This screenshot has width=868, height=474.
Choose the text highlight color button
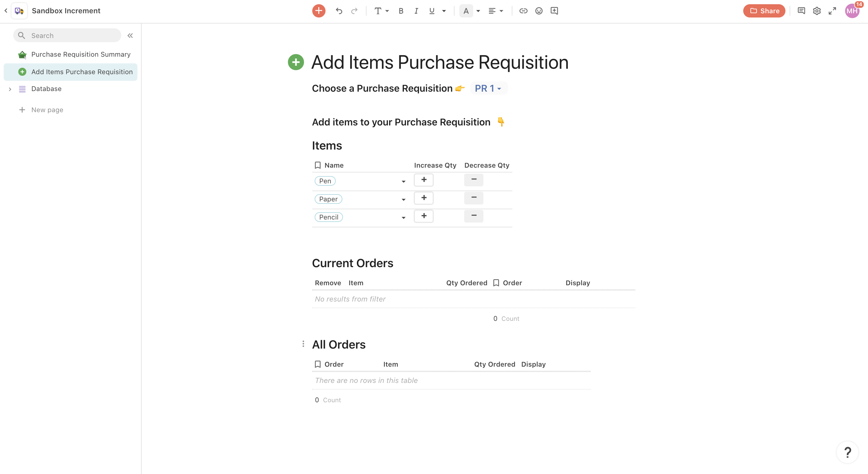click(466, 11)
